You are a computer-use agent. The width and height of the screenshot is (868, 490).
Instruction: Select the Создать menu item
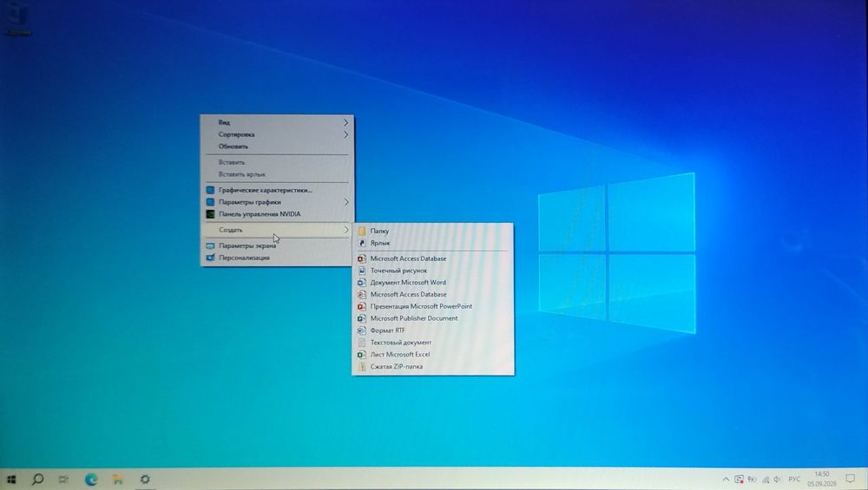(x=277, y=230)
